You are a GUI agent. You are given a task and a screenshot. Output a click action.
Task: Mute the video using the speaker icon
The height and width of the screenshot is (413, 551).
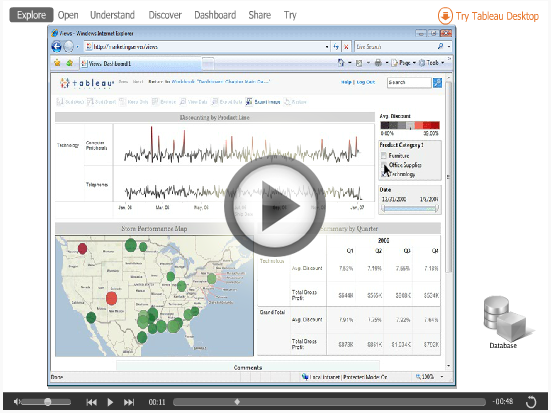pyautogui.click(x=17, y=401)
